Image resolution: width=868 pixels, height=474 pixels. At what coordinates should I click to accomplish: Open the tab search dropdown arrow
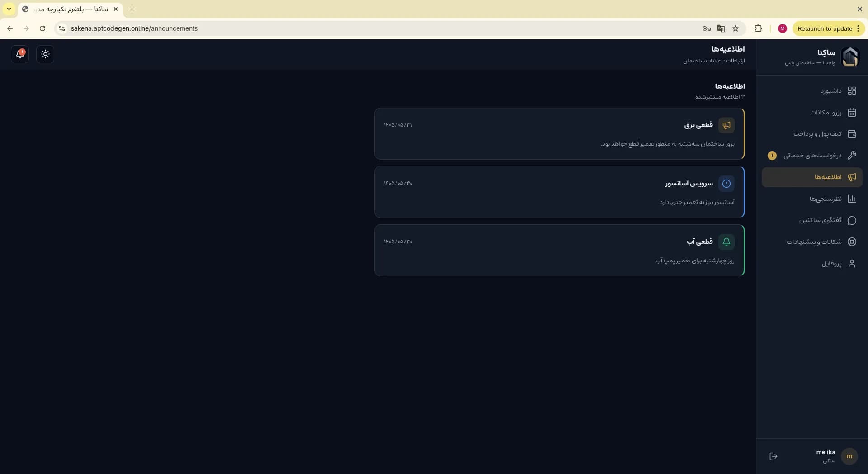click(9, 9)
